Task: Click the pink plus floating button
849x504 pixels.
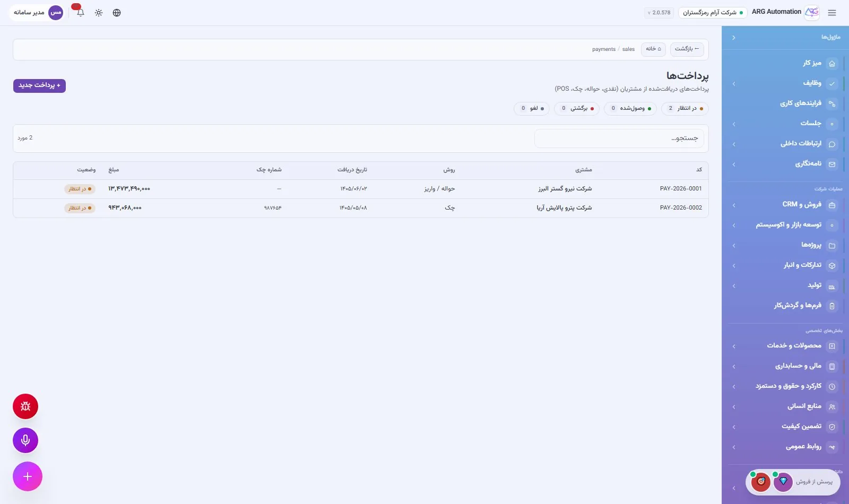Action: point(28,476)
